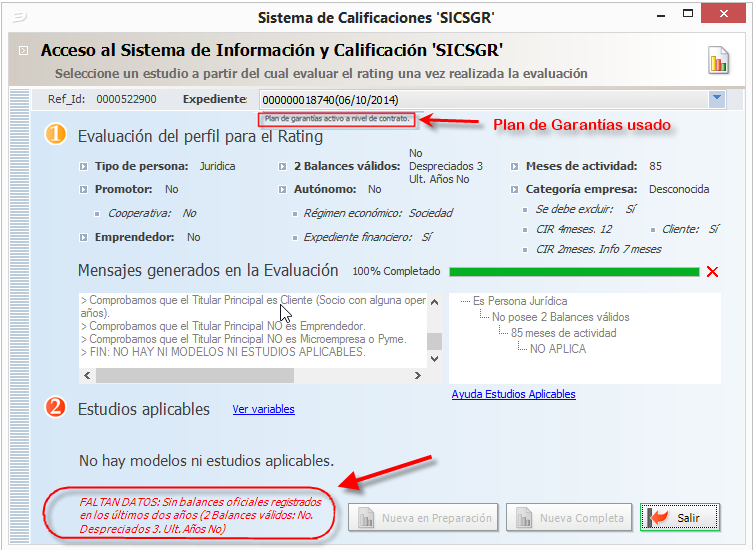
Task: Minimize the SICSGR window
Action: [x=661, y=15]
